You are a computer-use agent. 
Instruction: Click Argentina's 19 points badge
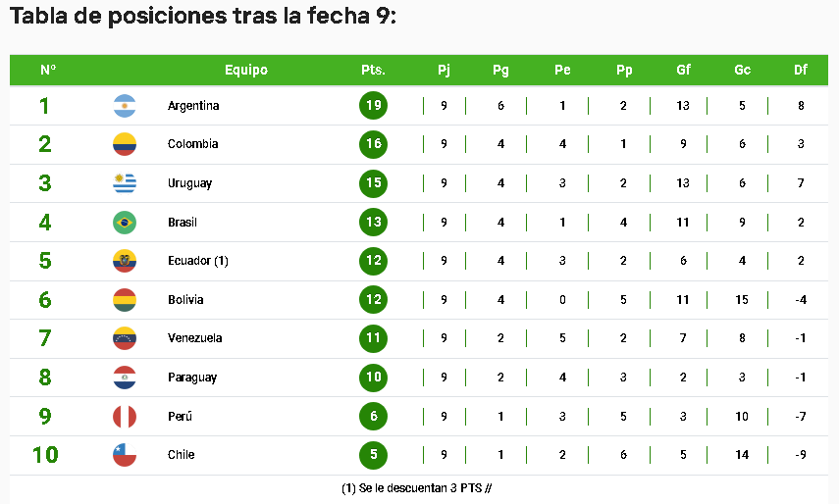[374, 105]
